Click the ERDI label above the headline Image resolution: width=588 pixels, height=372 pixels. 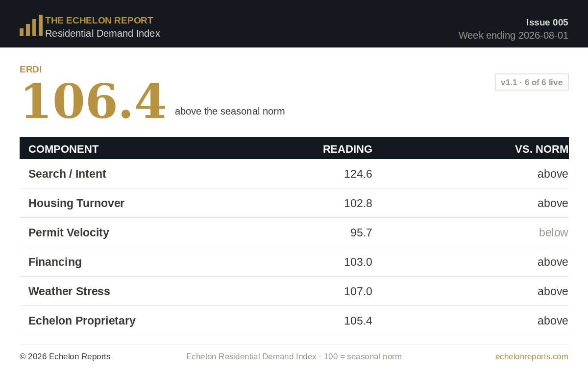click(30, 70)
